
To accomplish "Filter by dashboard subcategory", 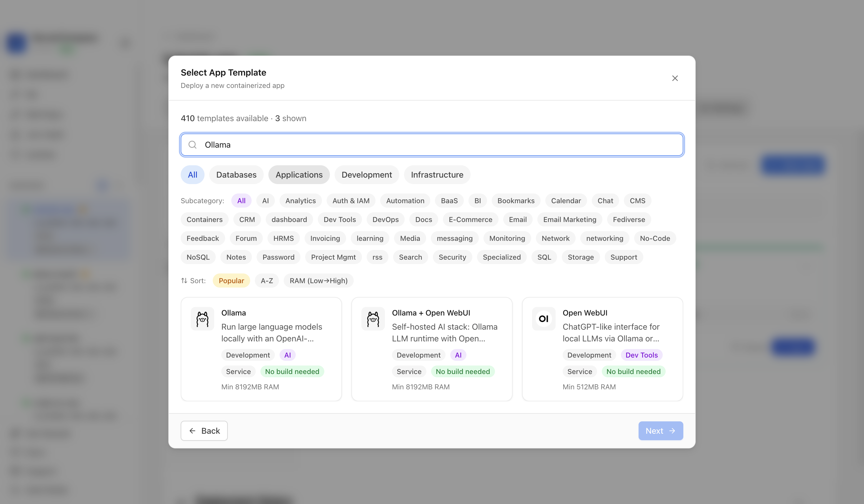I will tap(289, 220).
